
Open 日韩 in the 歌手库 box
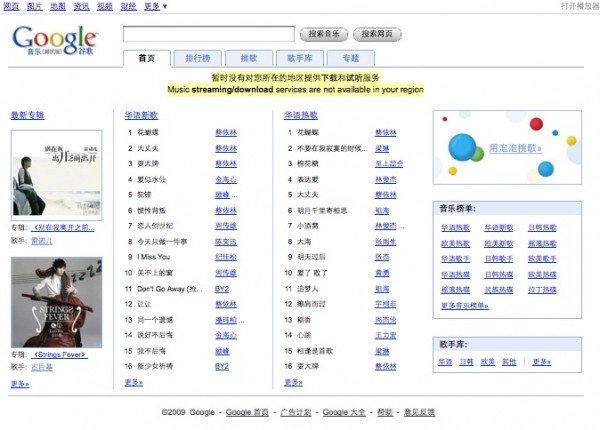466,362
